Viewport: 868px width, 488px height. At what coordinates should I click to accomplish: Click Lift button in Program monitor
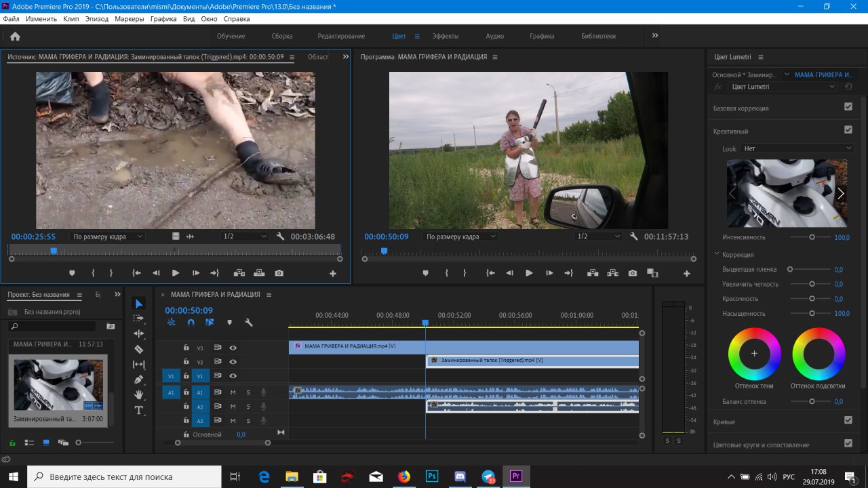593,273
